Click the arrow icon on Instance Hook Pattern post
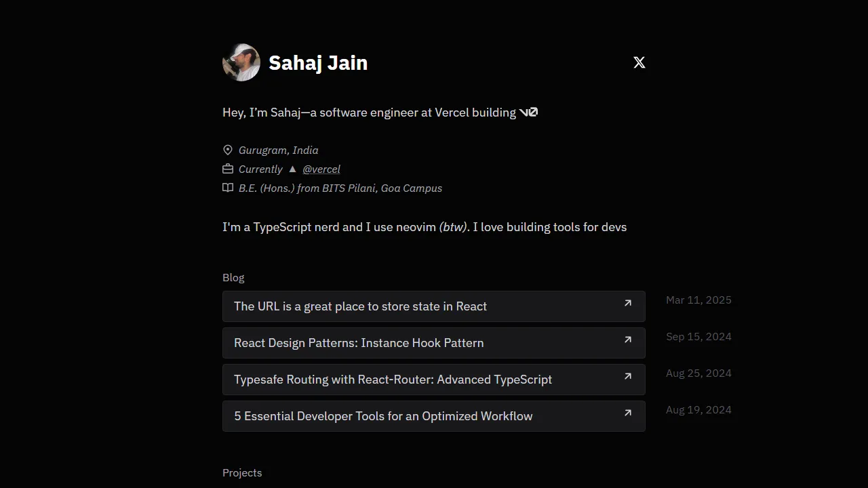868x488 pixels. 627,340
